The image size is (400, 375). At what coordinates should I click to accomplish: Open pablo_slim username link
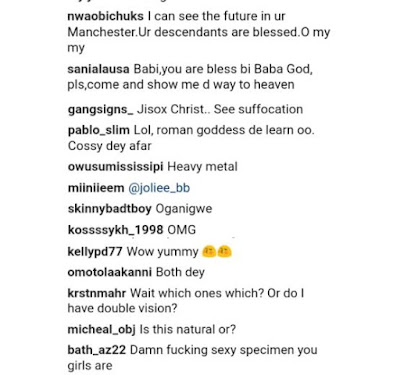(x=99, y=130)
